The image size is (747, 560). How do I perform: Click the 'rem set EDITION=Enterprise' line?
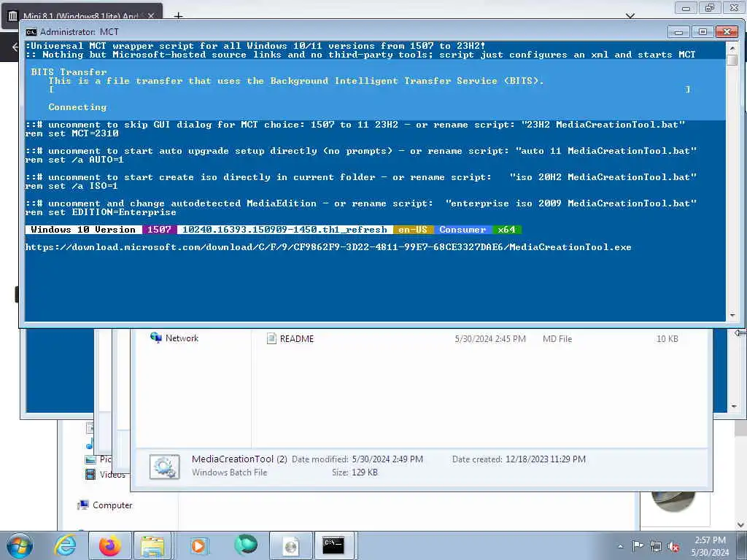point(101,212)
